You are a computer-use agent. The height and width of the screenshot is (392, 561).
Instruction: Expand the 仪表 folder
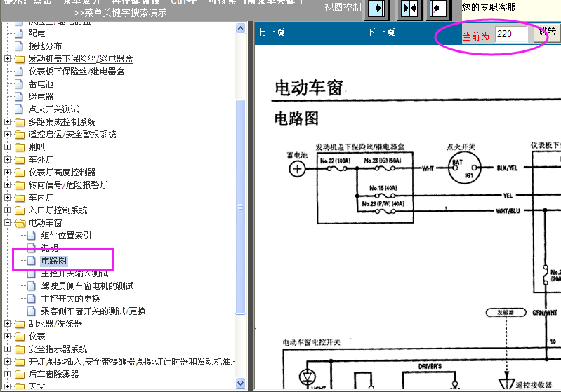pos(7,337)
